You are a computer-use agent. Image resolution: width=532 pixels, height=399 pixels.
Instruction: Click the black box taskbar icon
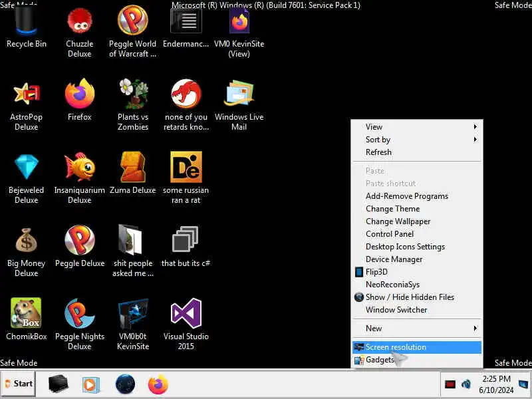(x=58, y=384)
